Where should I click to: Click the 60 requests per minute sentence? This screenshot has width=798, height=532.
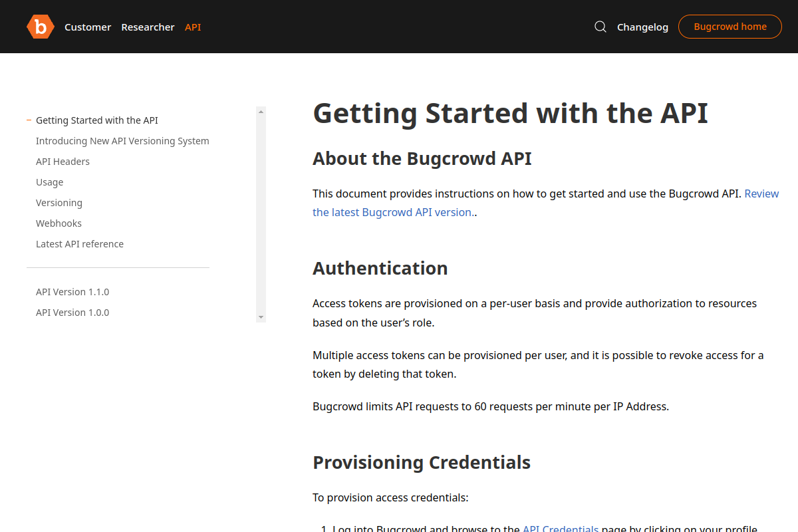[491, 406]
